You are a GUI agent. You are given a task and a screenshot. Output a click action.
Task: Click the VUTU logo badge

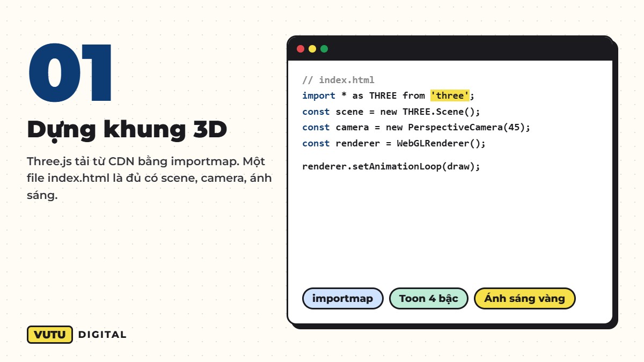[50, 335]
